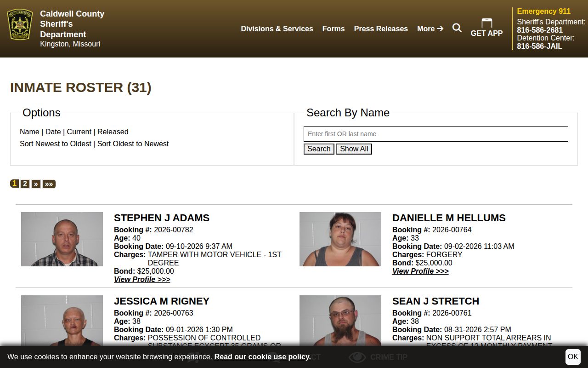The height and width of the screenshot is (368, 588).
Task: Click the JESSICA M RIGNEY name heading
Action: coord(162,301)
